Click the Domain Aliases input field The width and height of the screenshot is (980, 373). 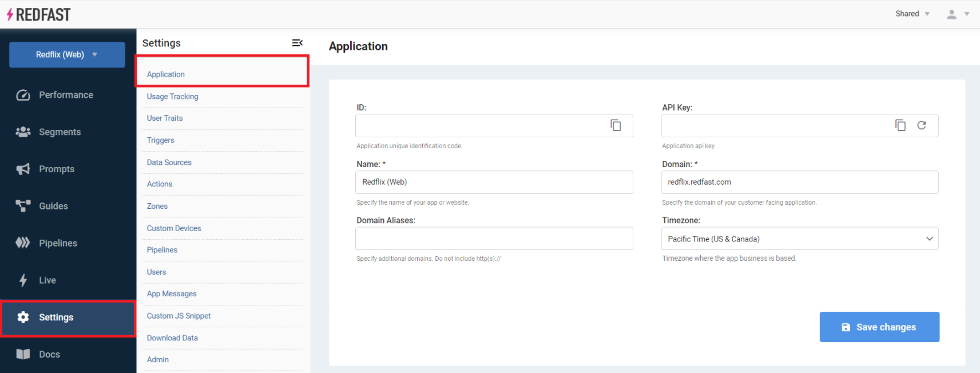494,239
